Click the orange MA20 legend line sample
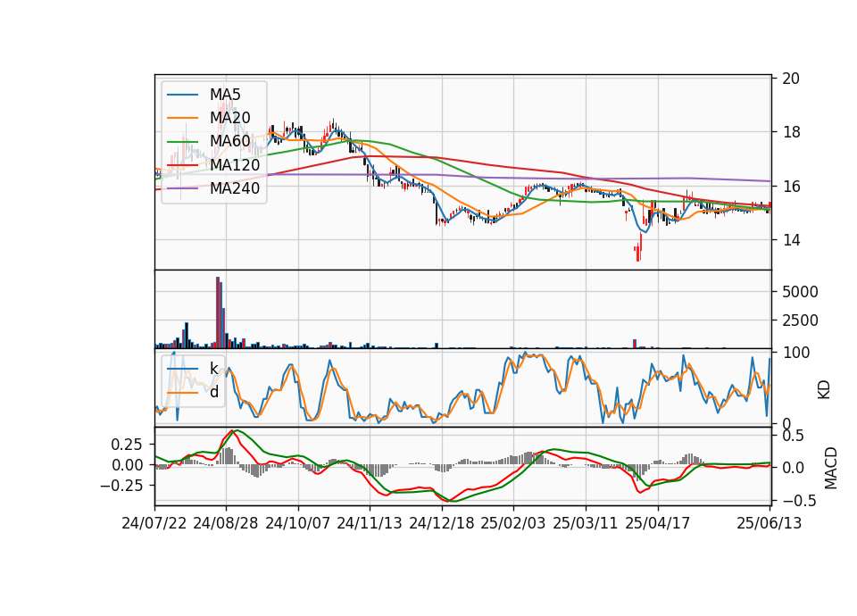This screenshot has height=616, width=857. point(182,118)
